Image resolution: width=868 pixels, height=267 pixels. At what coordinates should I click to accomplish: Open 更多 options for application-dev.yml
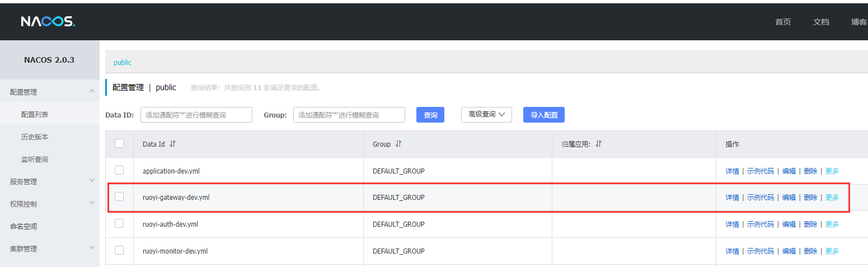832,171
